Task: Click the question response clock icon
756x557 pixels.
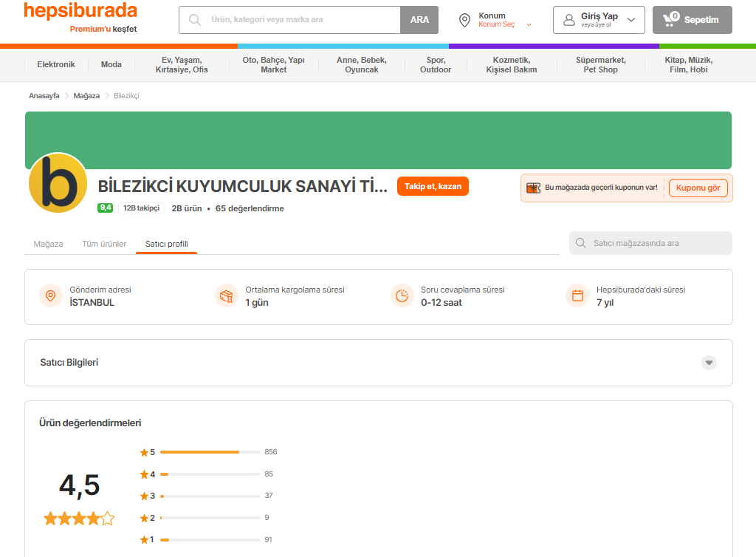Action: click(x=402, y=295)
